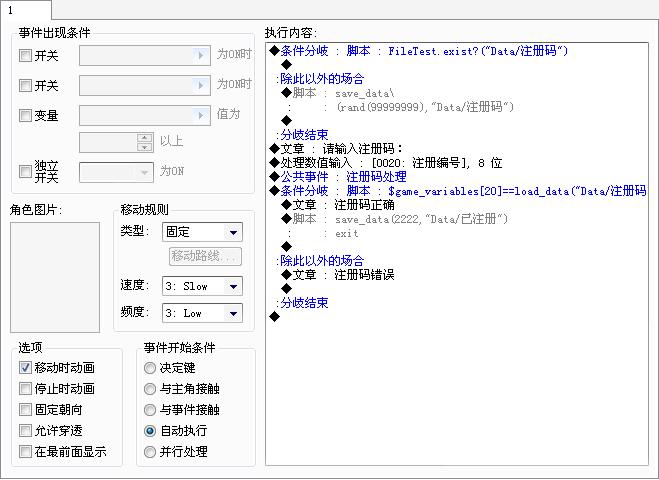Tick the 变量 condition checkbox
659x480 pixels.
25,115
